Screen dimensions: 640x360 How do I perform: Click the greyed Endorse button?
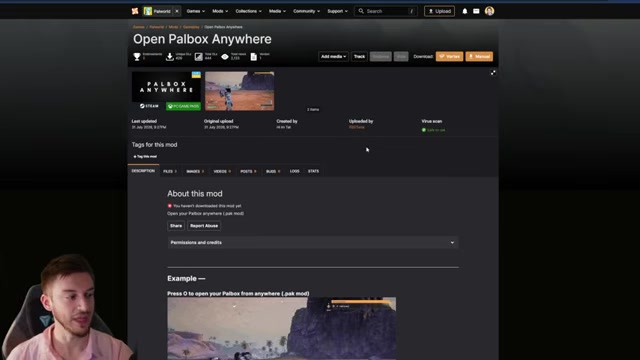[380, 56]
